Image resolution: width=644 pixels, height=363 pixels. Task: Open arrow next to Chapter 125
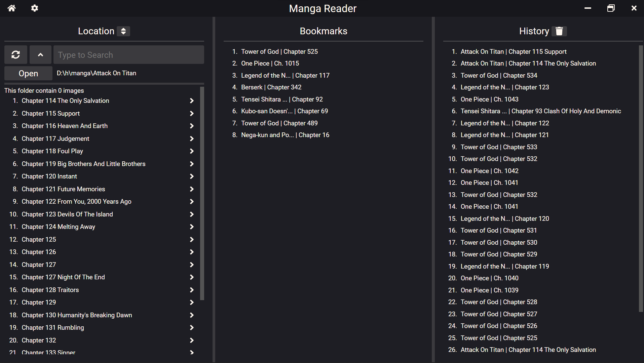click(192, 240)
